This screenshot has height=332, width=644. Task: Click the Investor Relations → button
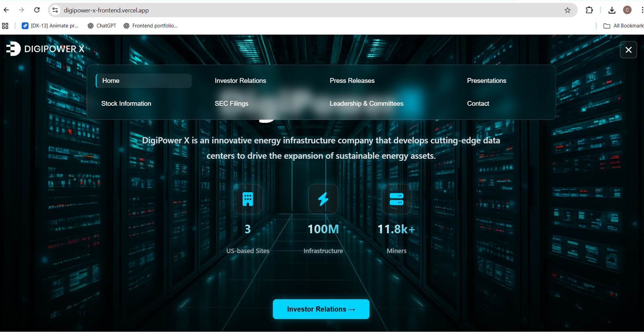coord(321,309)
